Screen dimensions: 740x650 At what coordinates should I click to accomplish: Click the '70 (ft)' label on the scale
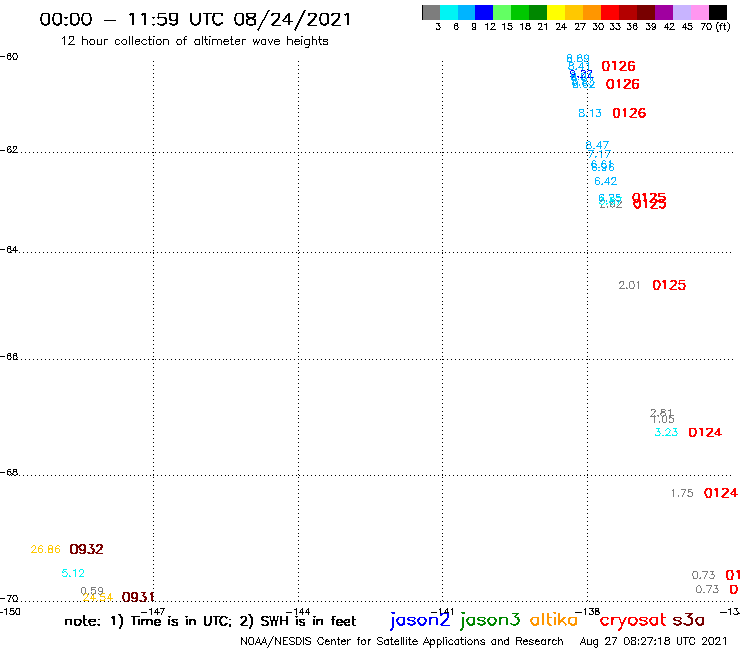click(x=715, y=27)
